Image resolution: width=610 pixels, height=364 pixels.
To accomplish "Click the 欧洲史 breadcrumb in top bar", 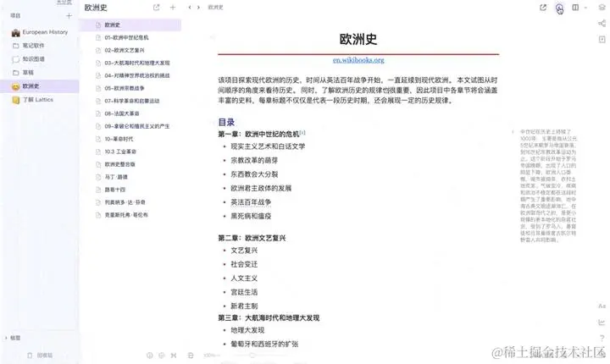I will (215, 8).
